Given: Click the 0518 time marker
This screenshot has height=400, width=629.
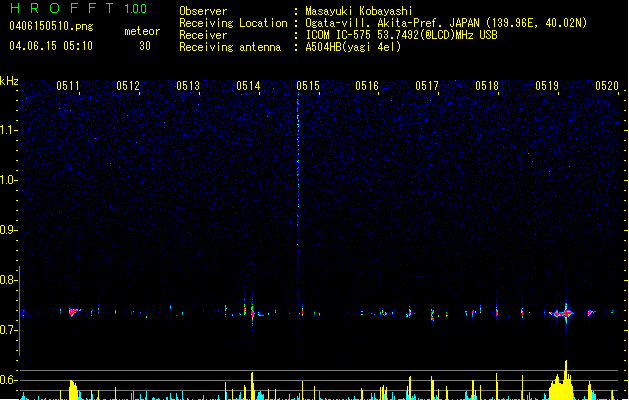Looking at the screenshot, I should (487, 86).
